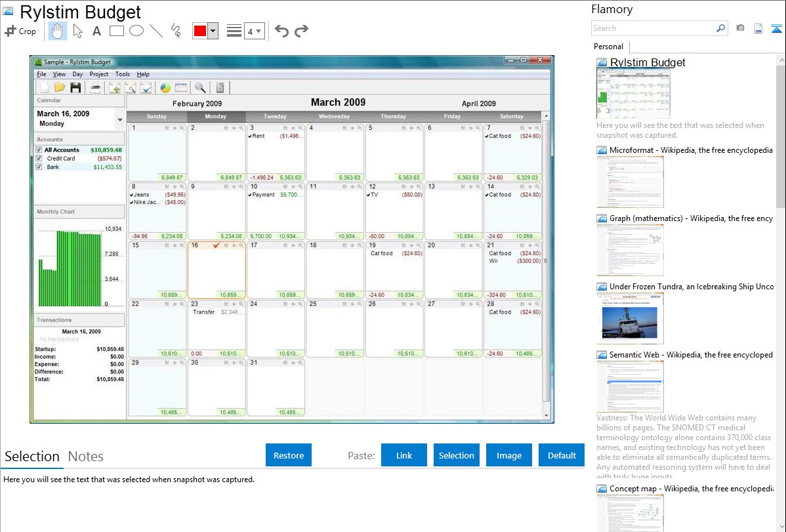Open line width dropdown showing 4
Image resolution: width=786 pixels, height=532 pixels.
[x=254, y=31]
